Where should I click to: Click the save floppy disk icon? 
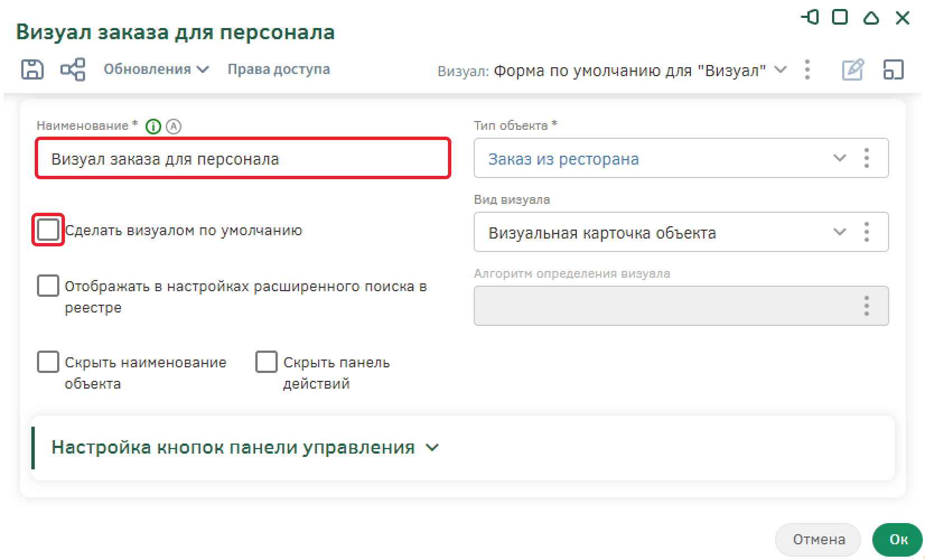coord(32,69)
